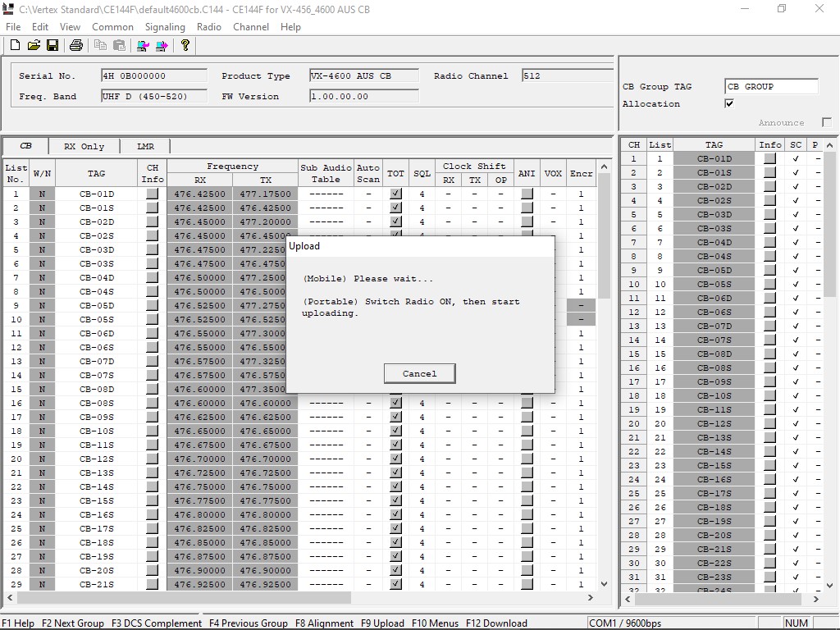
Task: Toggle the TOT checkbox for CB-16S
Action: click(395, 514)
